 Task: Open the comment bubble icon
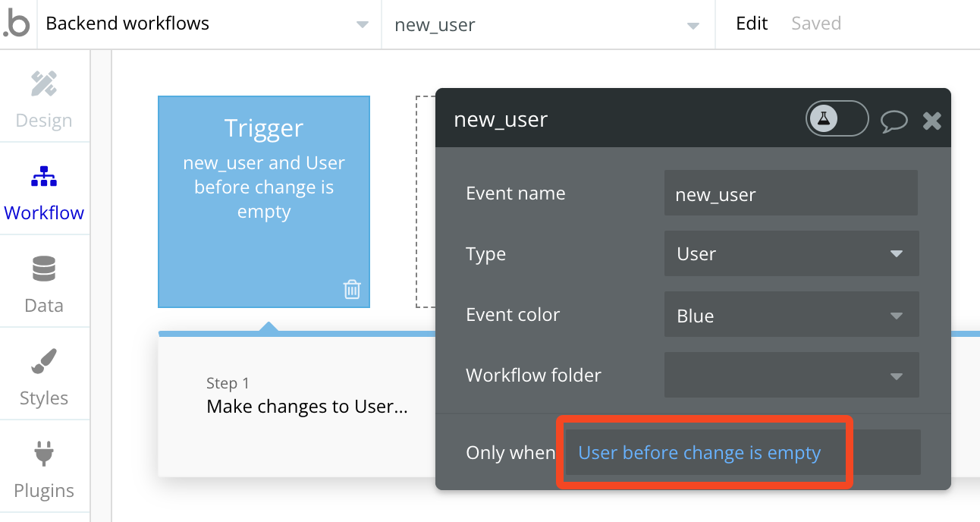(x=894, y=121)
